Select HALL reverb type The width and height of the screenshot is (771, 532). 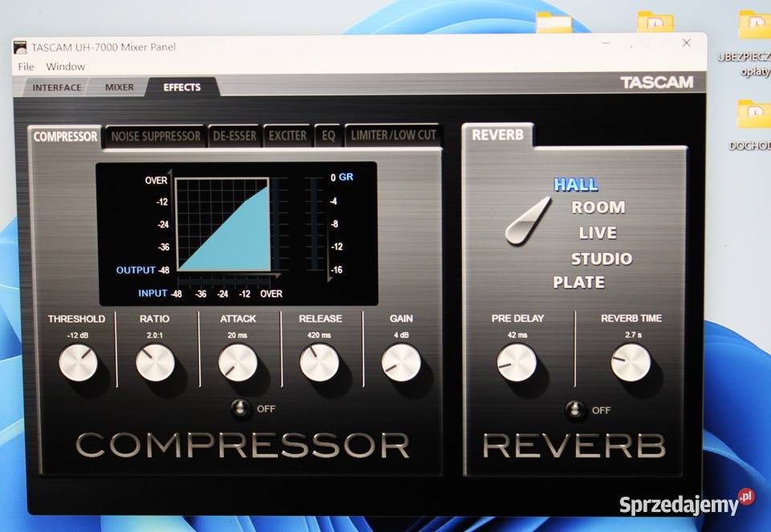point(576,185)
